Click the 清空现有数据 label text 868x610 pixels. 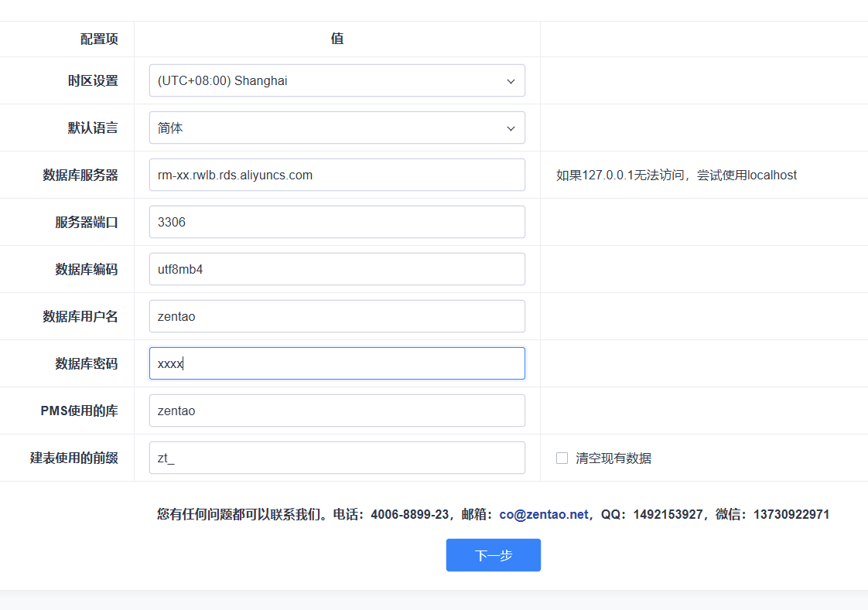coord(613,458)
